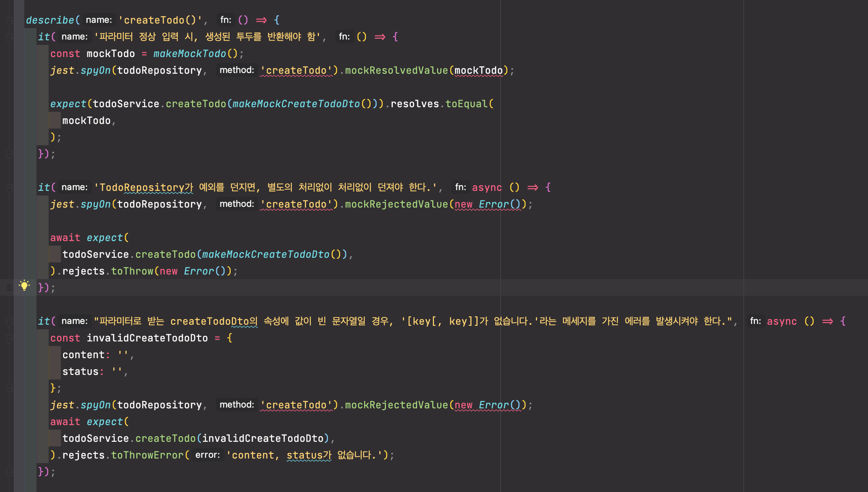Click the first mockRejectedValue call in the TodoRepository test
This screenshot has width=868, height=492.
pos(396,204)
